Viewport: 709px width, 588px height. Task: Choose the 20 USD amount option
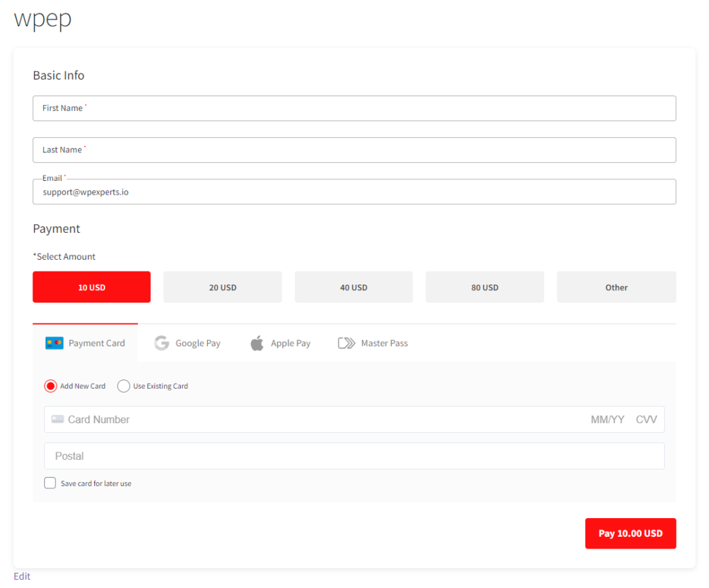pos(222,287)
